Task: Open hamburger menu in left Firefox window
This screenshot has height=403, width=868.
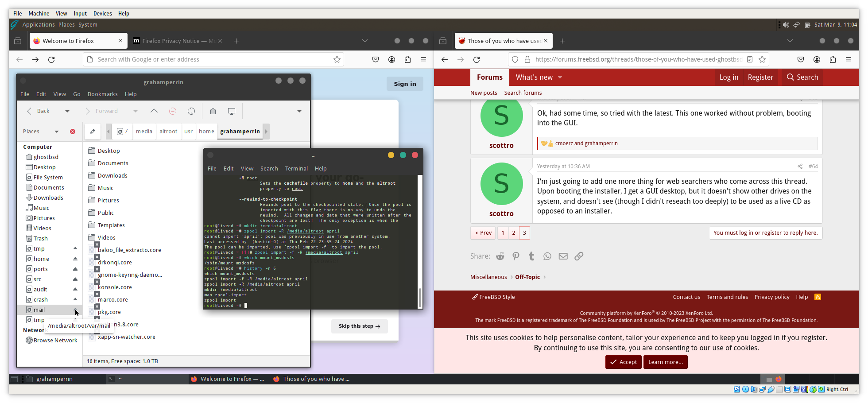Action: click(423, 59)
